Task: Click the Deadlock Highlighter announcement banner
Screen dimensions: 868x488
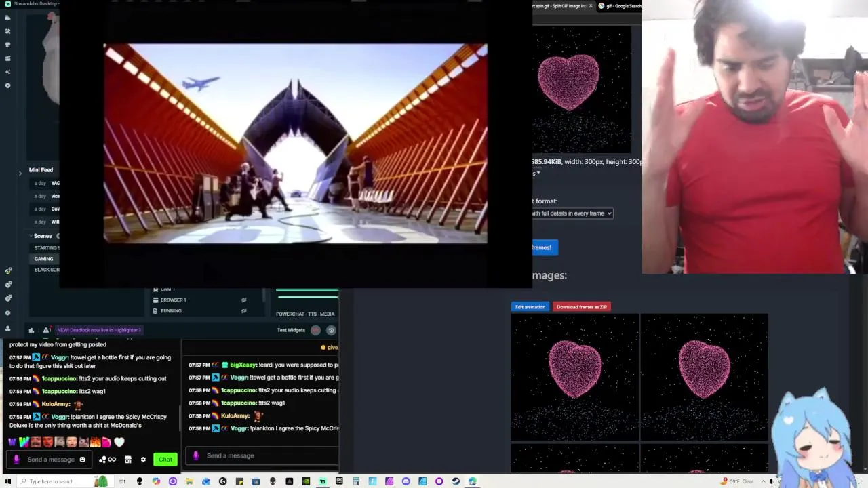Action: point(99,330)
